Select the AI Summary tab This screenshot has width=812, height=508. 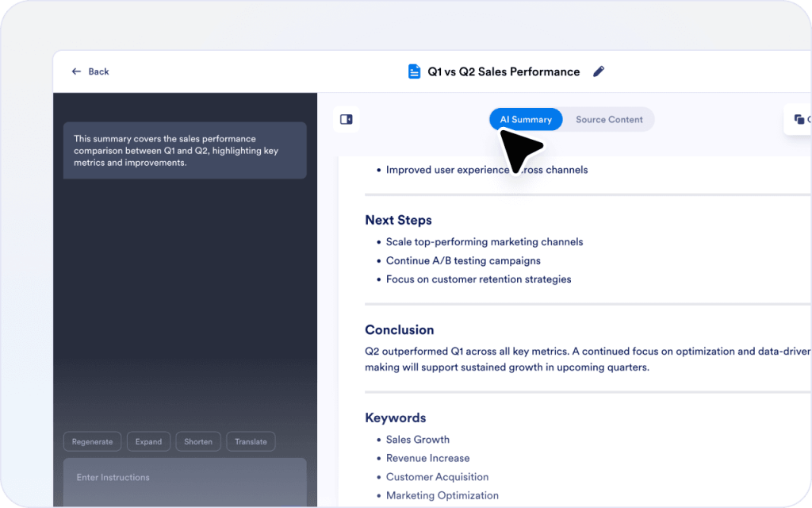coord(526,119)
